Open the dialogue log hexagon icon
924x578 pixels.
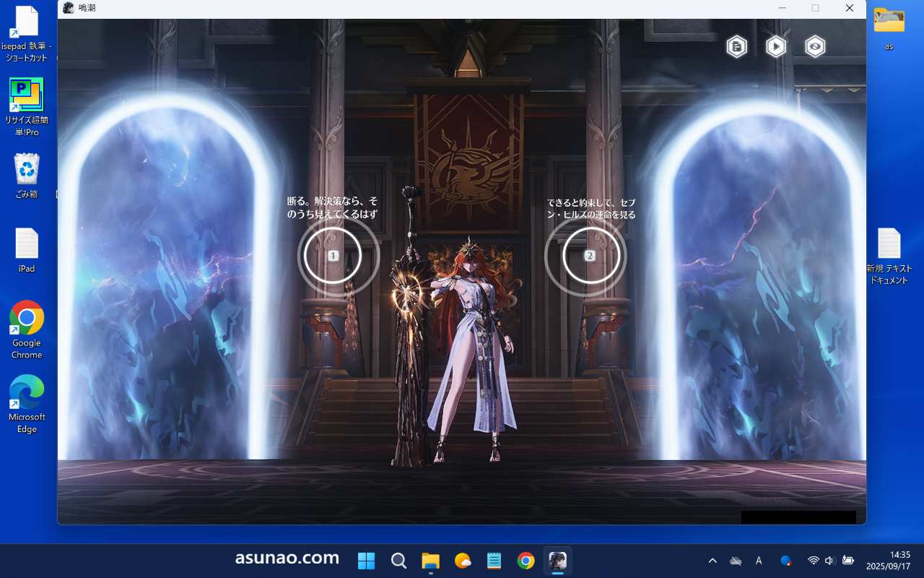(736, 47)
